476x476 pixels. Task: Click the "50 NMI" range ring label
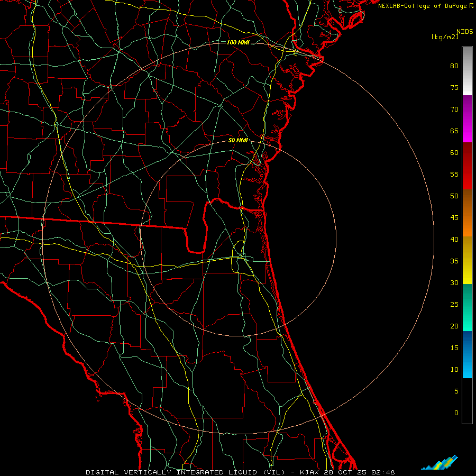pos(238,140)
